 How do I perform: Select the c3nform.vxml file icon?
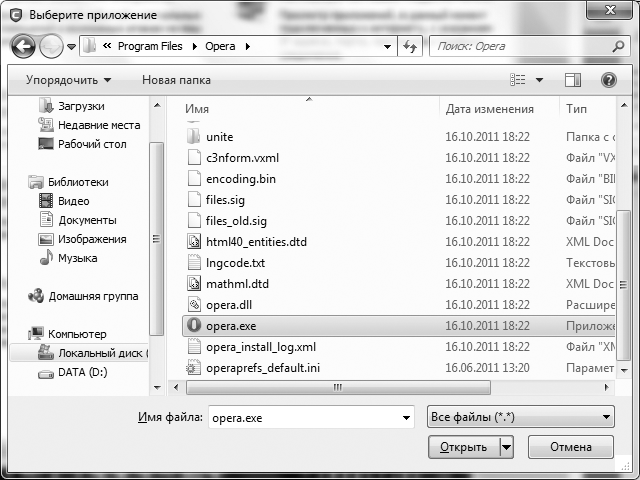coord(194,158)
